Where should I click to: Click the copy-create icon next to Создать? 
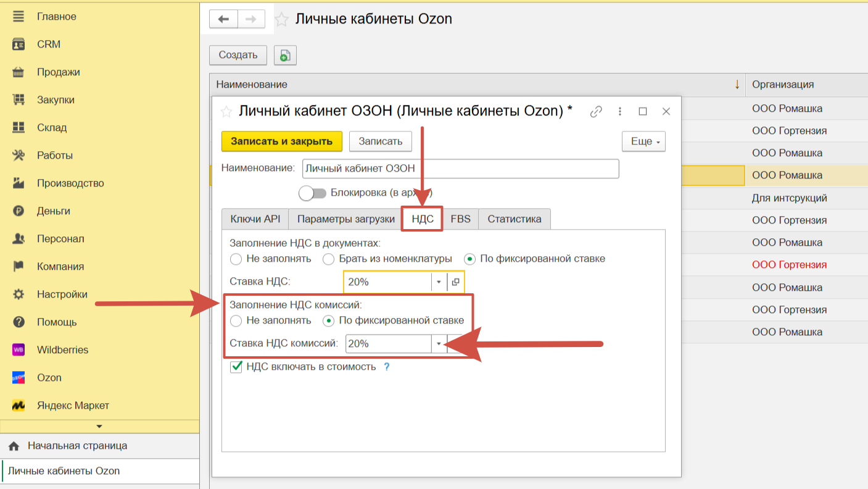pos(285,55)
